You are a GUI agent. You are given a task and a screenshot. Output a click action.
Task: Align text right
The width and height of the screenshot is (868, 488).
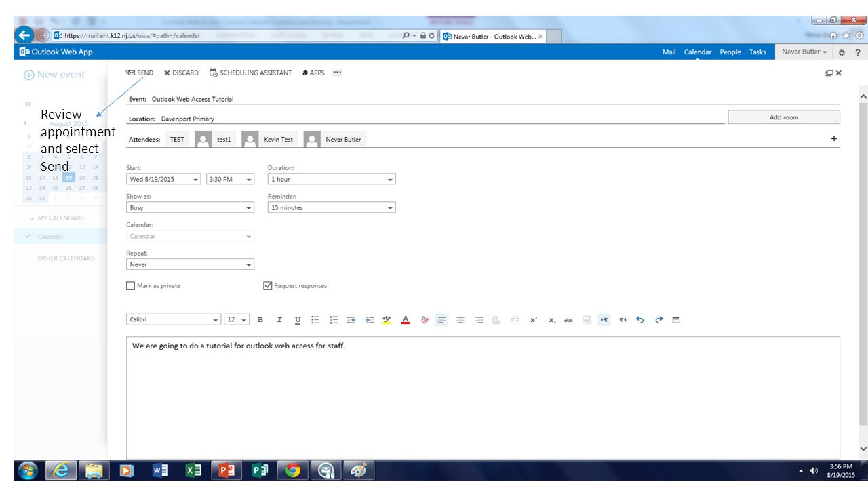pos(479,320)
